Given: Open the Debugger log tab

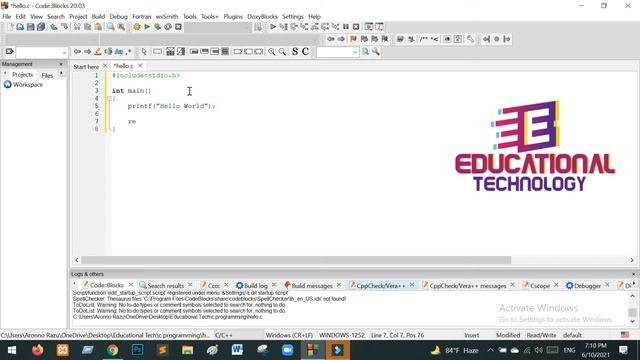Looking at the screenshot, I should tap(587, 286).
